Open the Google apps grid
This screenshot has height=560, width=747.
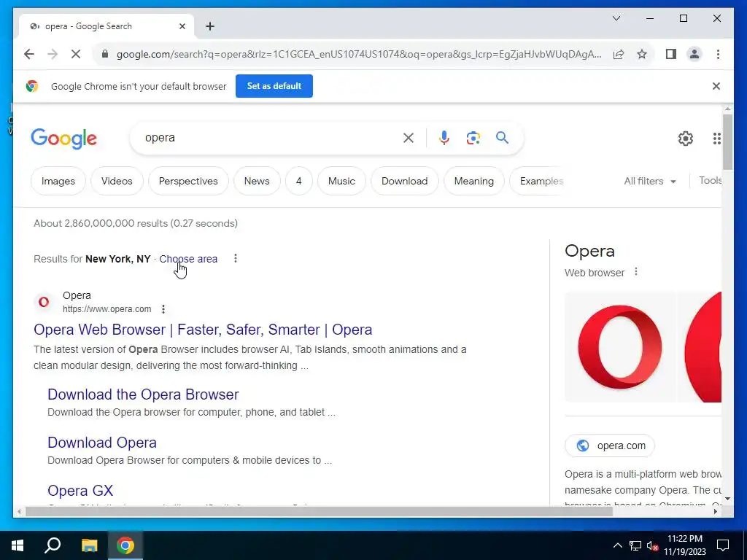(x=716, y=139)
